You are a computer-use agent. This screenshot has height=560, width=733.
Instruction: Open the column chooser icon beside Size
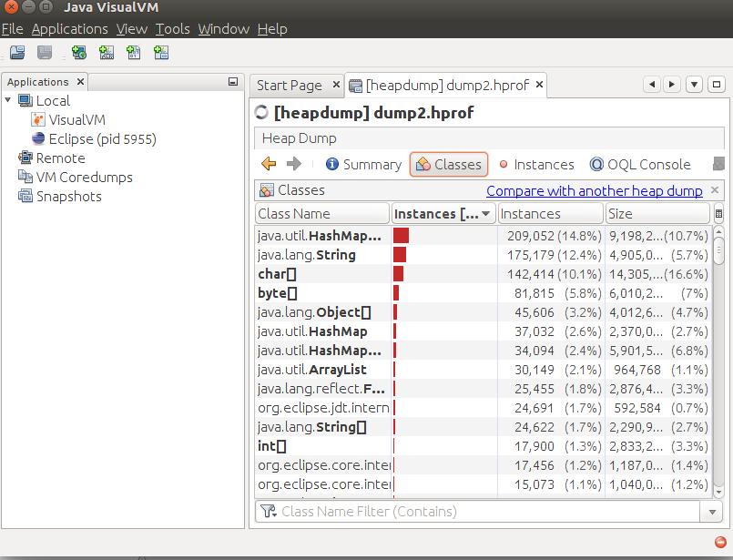click(718, 214)
